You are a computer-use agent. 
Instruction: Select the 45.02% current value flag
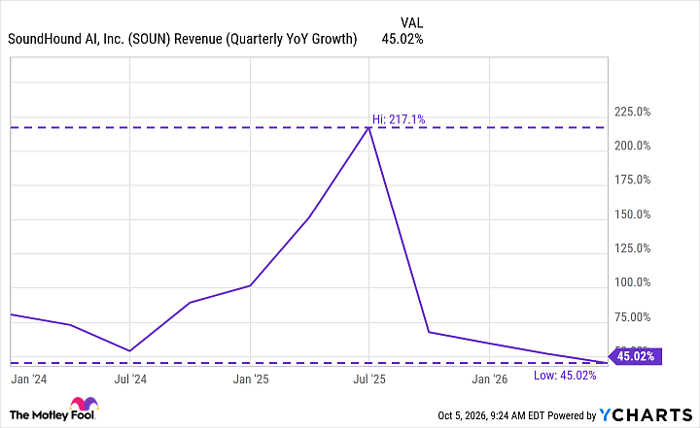(x=635, y=356)
